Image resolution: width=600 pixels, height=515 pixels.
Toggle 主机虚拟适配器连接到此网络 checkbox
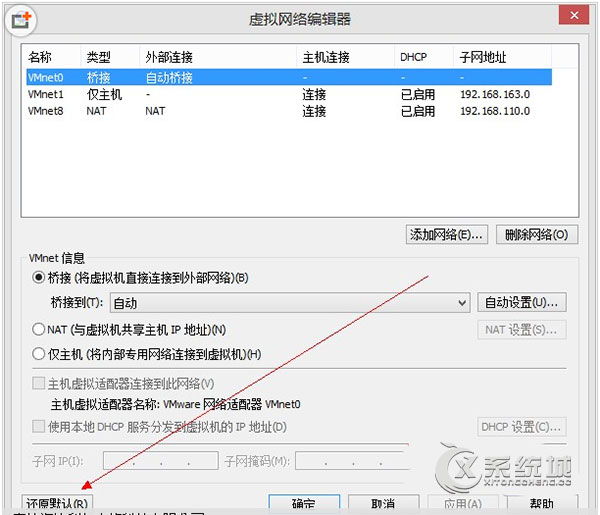coord(39,383)
